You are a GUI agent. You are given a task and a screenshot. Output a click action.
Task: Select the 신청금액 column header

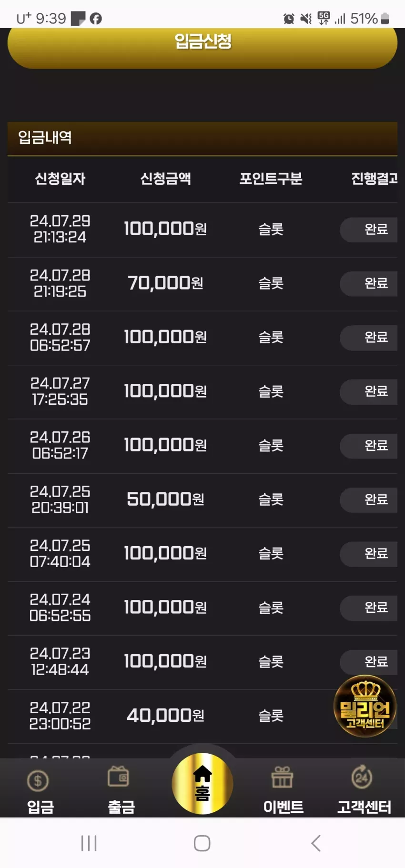[165, 179]
